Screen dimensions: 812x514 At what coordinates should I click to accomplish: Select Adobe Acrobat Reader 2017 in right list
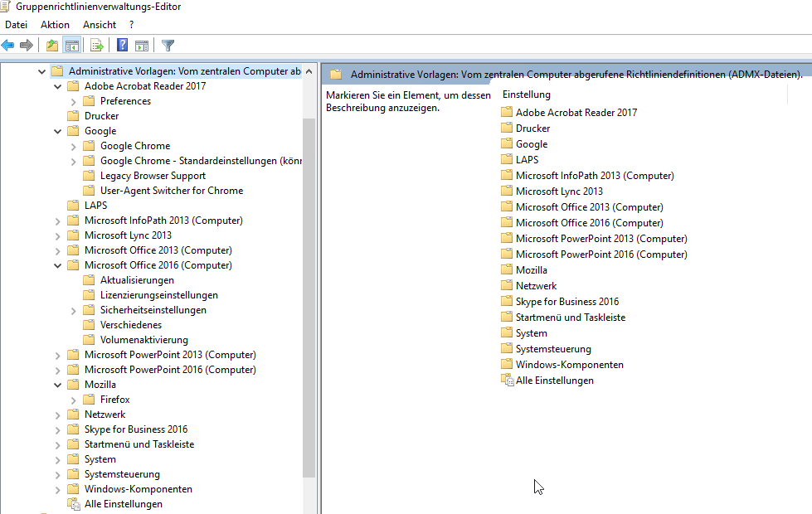[576, 112]
